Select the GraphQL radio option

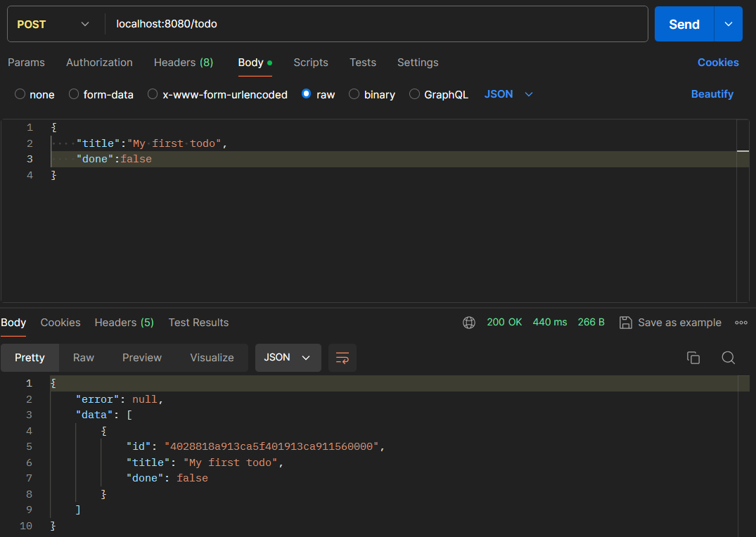tap(414, 94)
